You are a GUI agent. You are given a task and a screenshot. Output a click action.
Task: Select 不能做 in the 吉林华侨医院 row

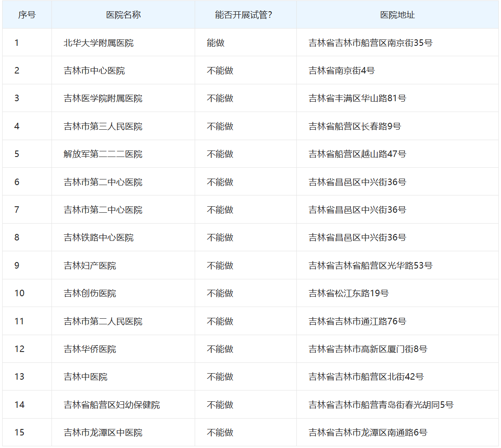pos(220,349)
